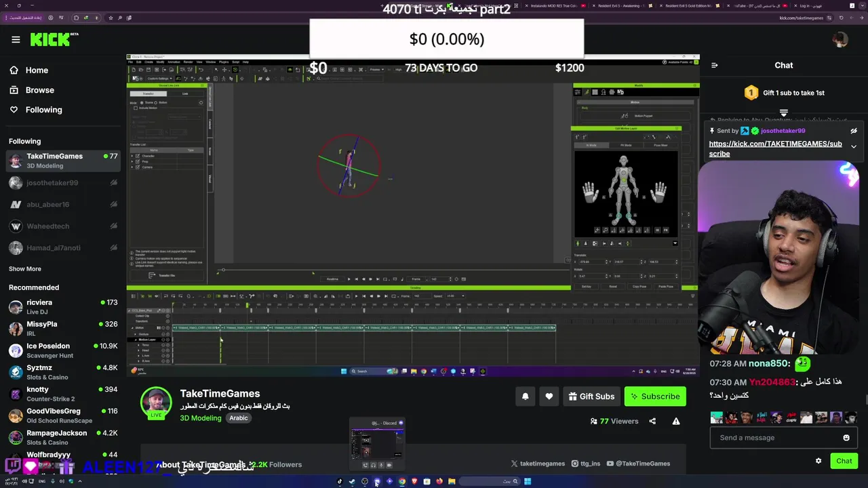Click the Arabic language tag
This screenshot has width=868, height=488.
click(239, 418)
